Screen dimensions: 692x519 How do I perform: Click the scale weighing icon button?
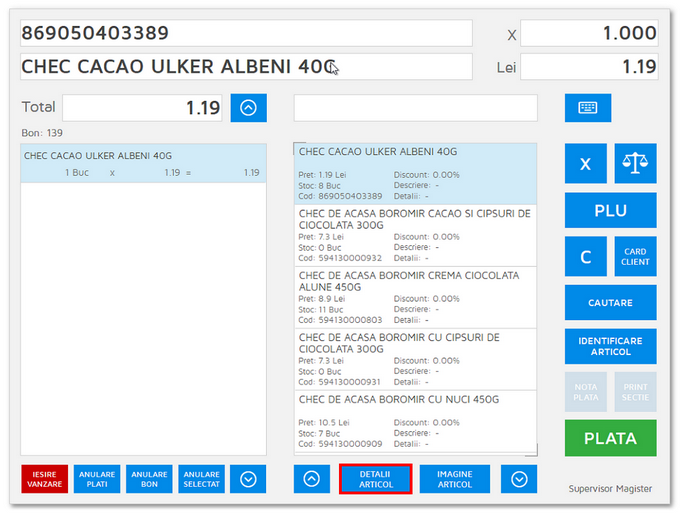(x=635, y=163)
